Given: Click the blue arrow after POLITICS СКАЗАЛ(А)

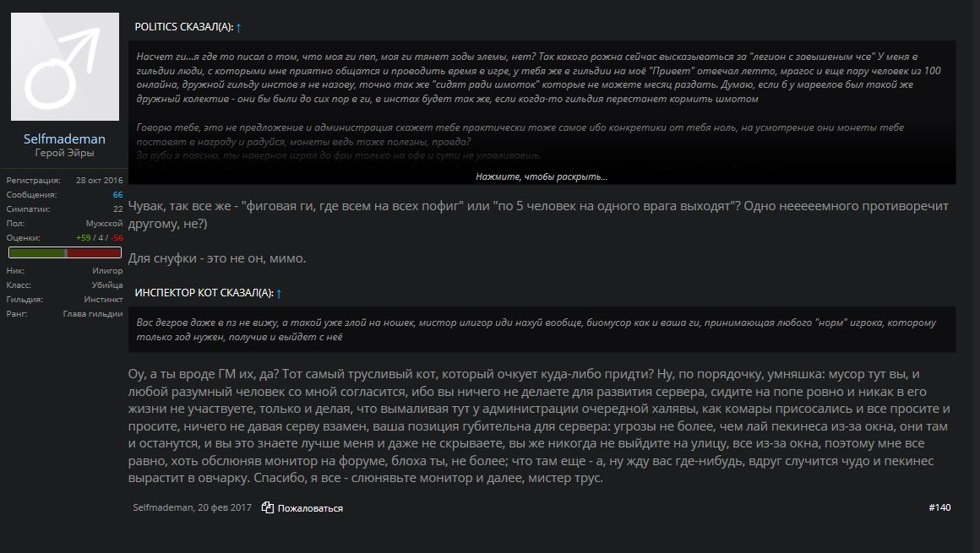Looking at the screenshot, I should point(239,28).
